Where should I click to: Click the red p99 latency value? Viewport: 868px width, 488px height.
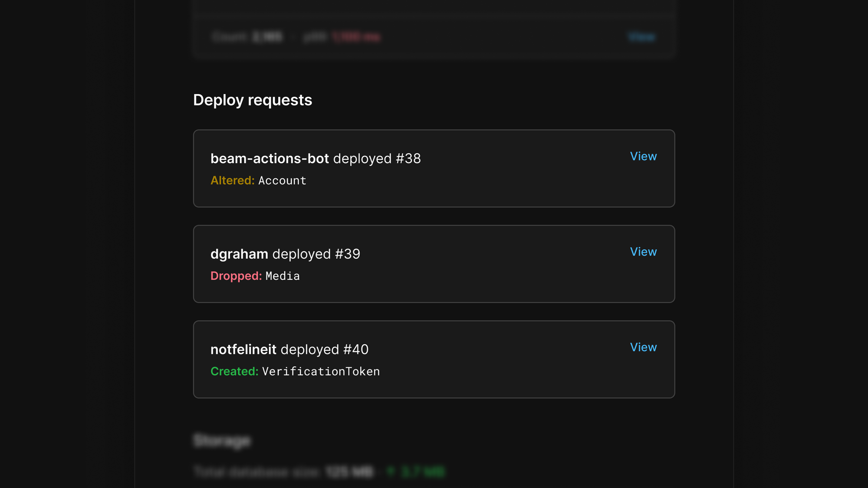(355, 37)
